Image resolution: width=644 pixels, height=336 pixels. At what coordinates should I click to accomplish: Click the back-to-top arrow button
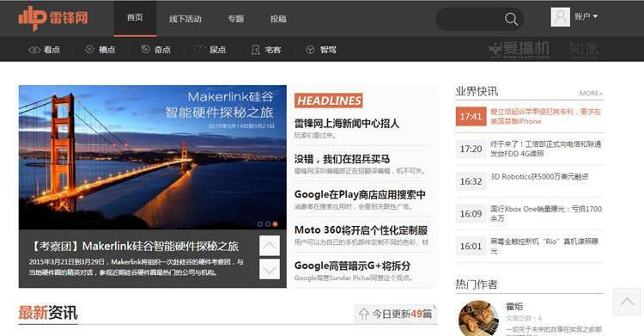pos(627,302)
